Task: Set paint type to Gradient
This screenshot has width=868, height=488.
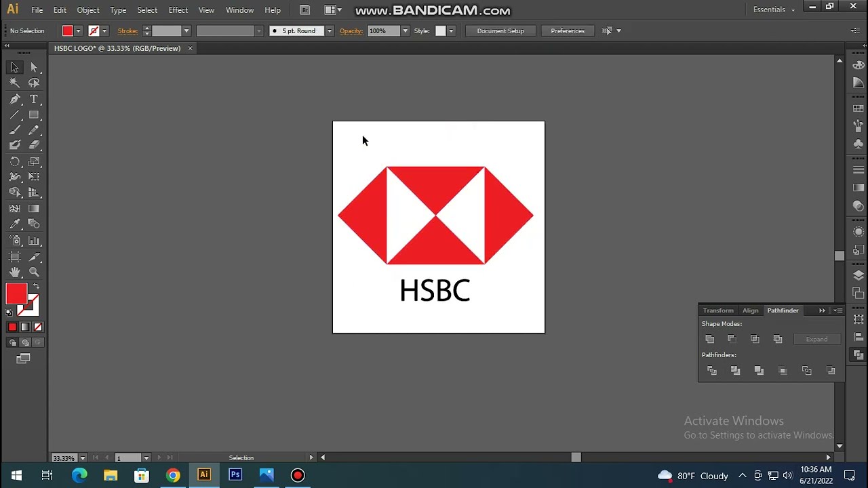Action: 25,327
